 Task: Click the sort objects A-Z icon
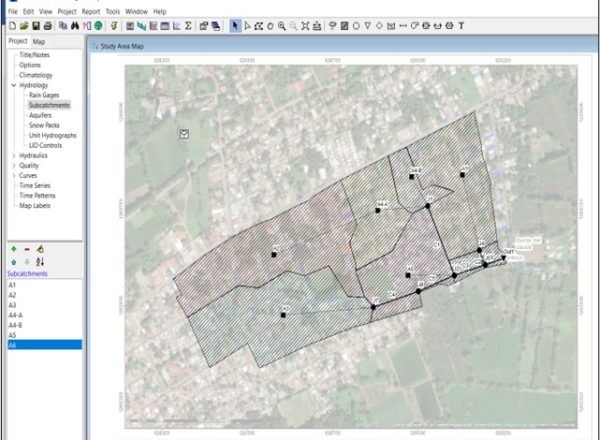[x=41, y=260]
